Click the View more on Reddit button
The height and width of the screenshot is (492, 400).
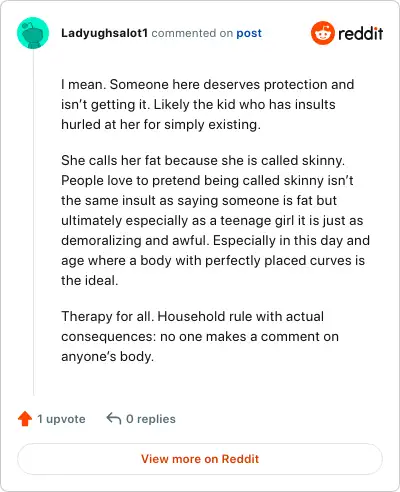200,459
